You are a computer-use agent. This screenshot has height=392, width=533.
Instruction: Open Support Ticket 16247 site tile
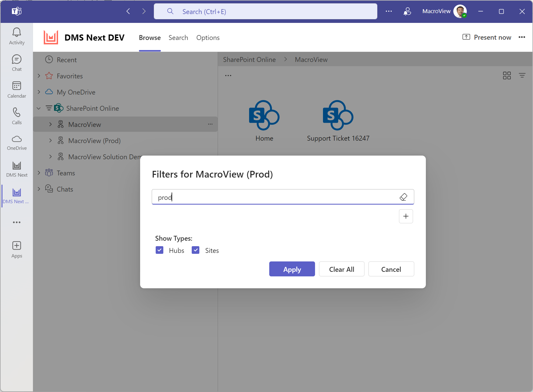click(338, 121)
